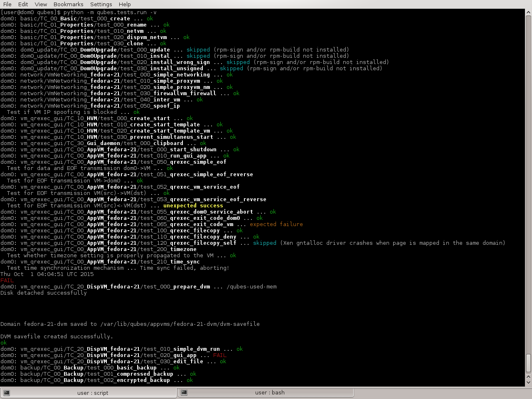Click the terminal icon on the 'user : bash' taskbar button
This screenshot has height=399, width=532.
pos(183,392)
